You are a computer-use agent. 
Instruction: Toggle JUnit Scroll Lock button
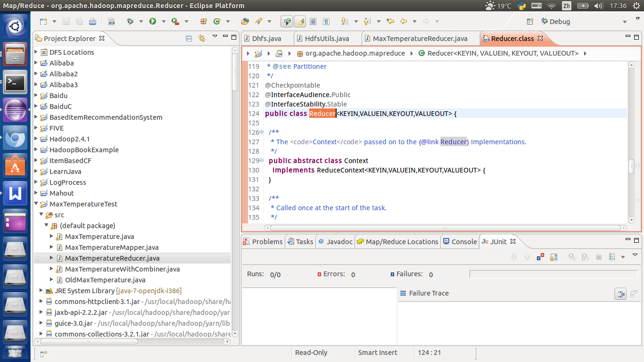coord(554,257)
